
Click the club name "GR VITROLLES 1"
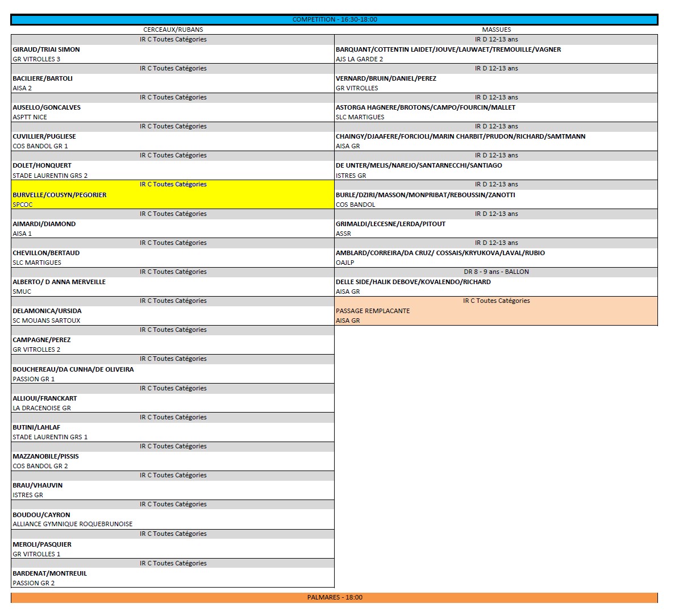(36, 554)
